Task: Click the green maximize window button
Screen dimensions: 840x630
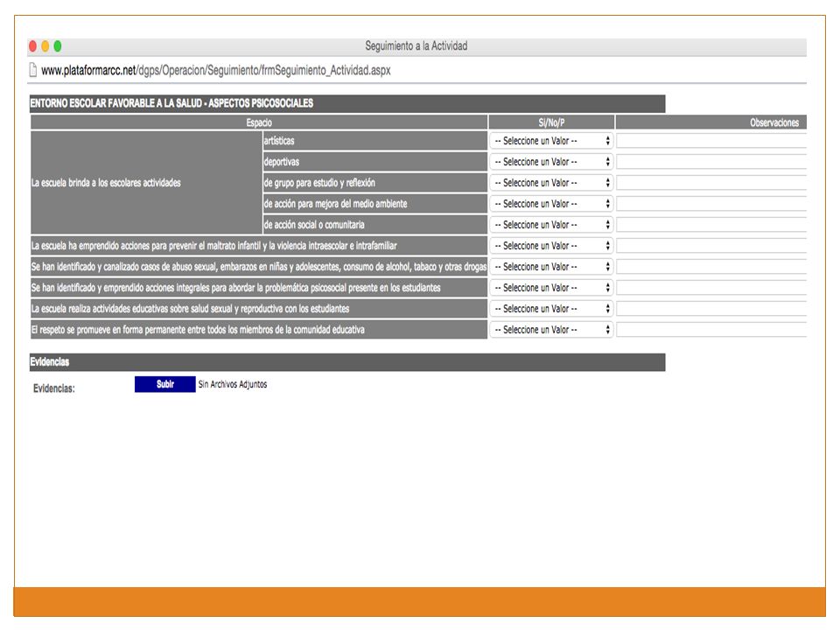Action: coord(58,46)
